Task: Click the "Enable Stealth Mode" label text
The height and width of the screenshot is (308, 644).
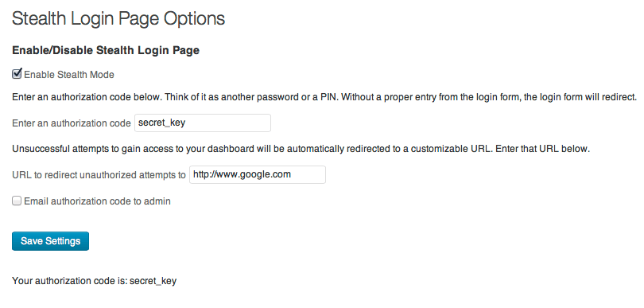Action: coord(69,75)
